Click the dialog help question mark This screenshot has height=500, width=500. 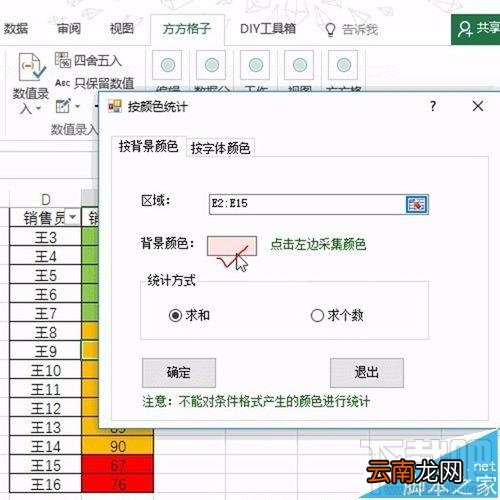pyautogui.click(x=433, y=106)
